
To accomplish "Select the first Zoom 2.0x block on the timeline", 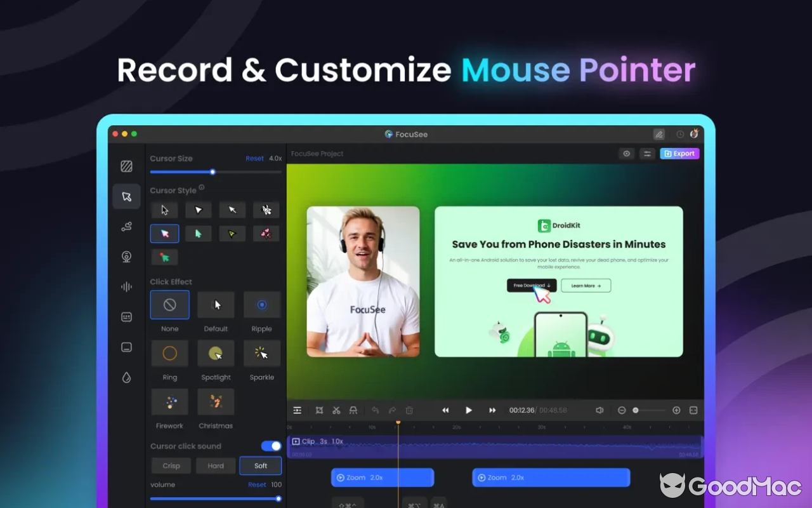I will click(382, 477).
